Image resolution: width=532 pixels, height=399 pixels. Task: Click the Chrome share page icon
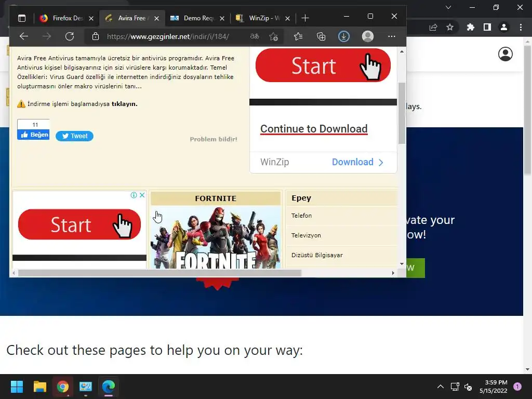click(x=433, y=28)
